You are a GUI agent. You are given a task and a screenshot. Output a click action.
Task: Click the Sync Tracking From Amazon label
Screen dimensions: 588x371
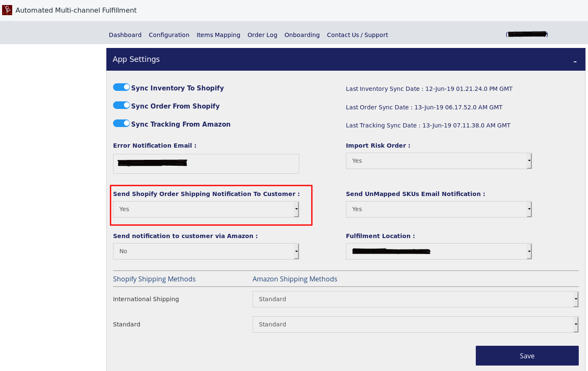pyautogui.click(x=181, y=124)
